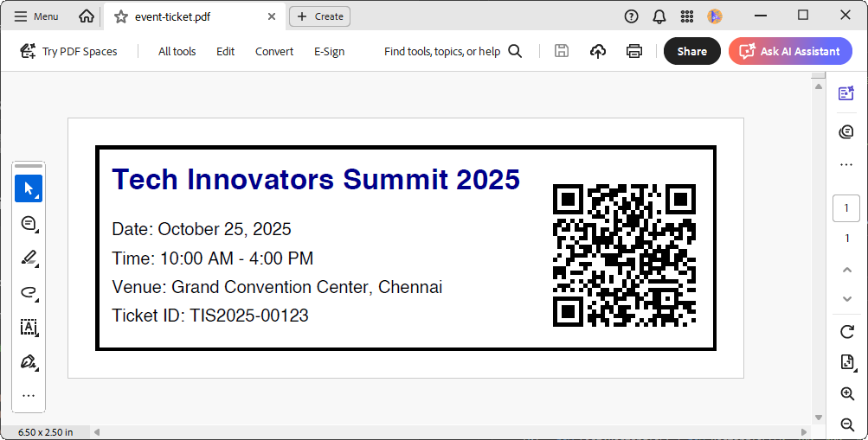Click the page number input box

846,208
